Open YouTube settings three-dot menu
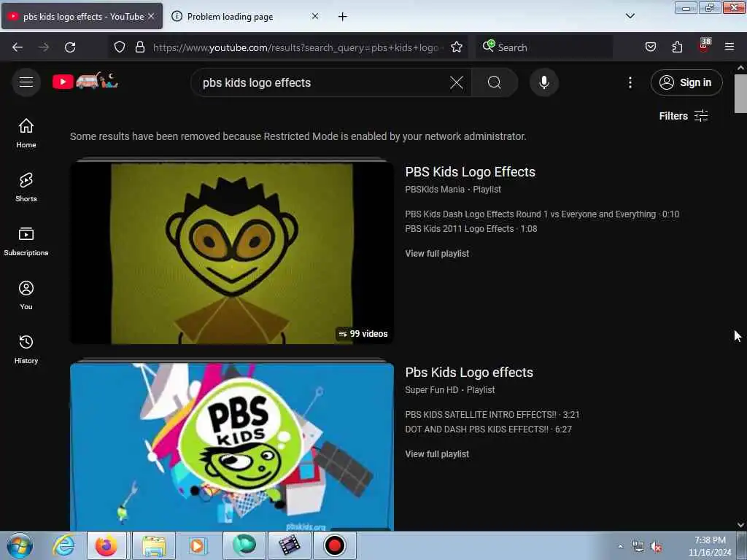The height and width of the screenshot is (560, 747). pyautogui.click(x=630, y=82)
